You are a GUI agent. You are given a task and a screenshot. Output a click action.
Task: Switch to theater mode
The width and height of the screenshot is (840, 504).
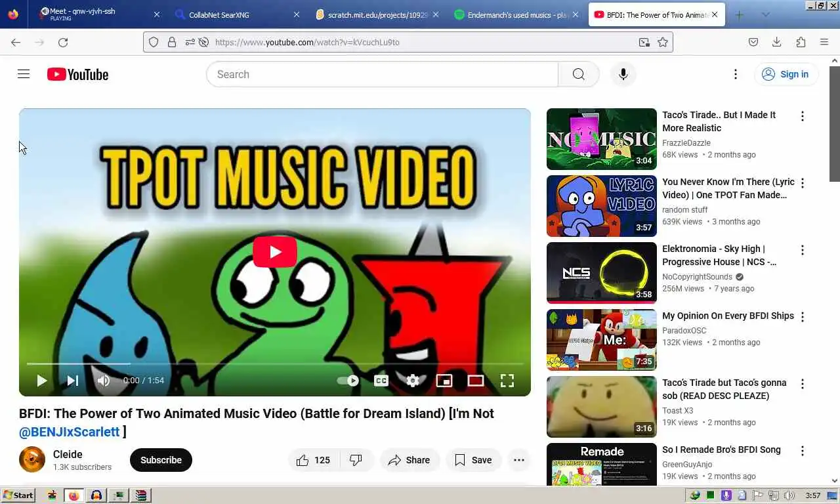(476, 381)
